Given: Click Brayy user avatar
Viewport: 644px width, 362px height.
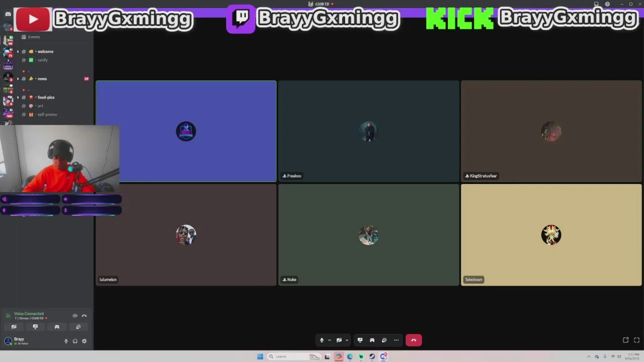Looking at the screenshot, I should [x=8, y=341].
